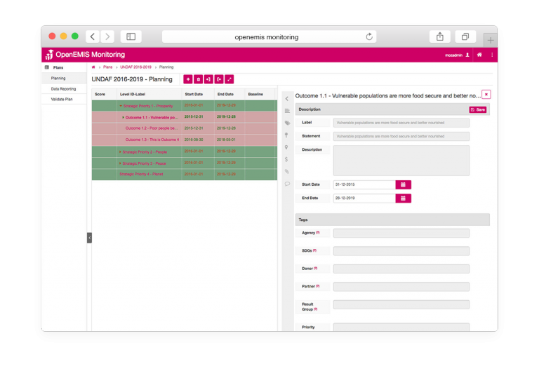This screenshot has width=539, height=392.
Task: Click the Save button in Description
Action: pyautogui.click(x=477, y=109)
